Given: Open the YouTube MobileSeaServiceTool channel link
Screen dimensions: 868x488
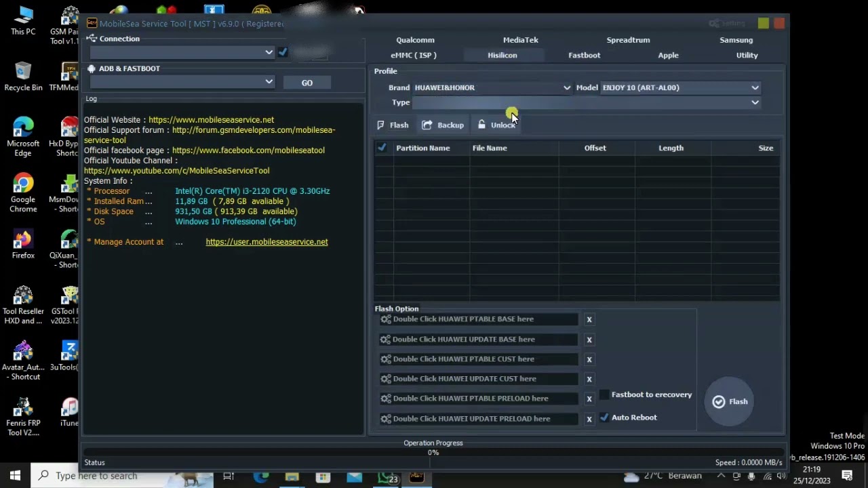Looking at the screenshot, I should [x=176, y=171].
